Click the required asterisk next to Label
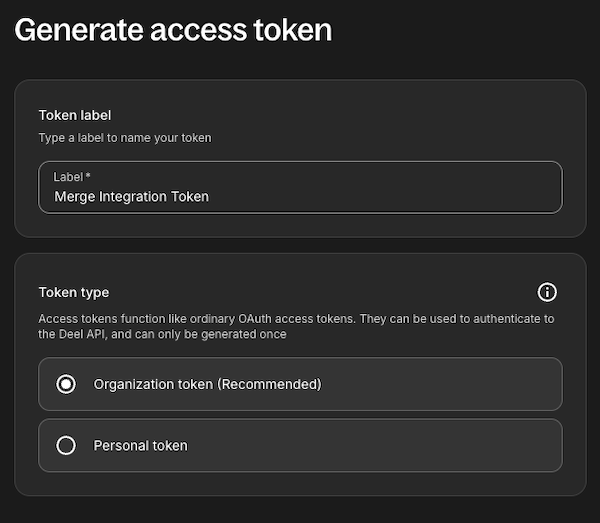This screenshot has height=523, width=600. click(88, 176)
